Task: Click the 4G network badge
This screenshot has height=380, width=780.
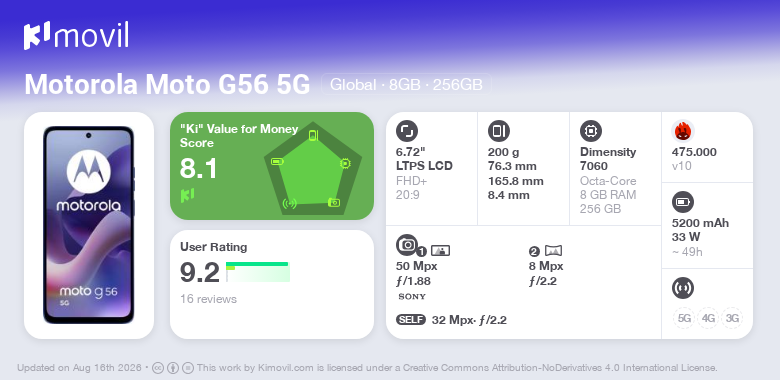Action: coord(708,318)
